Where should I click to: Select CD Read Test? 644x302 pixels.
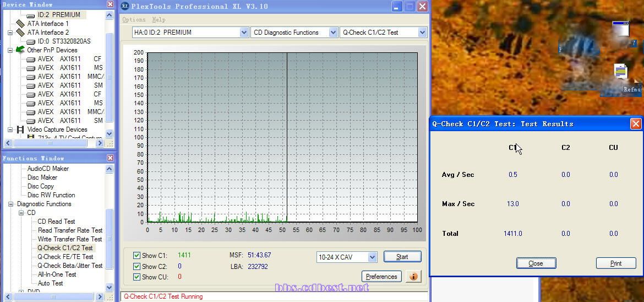(x=56, y=222)
